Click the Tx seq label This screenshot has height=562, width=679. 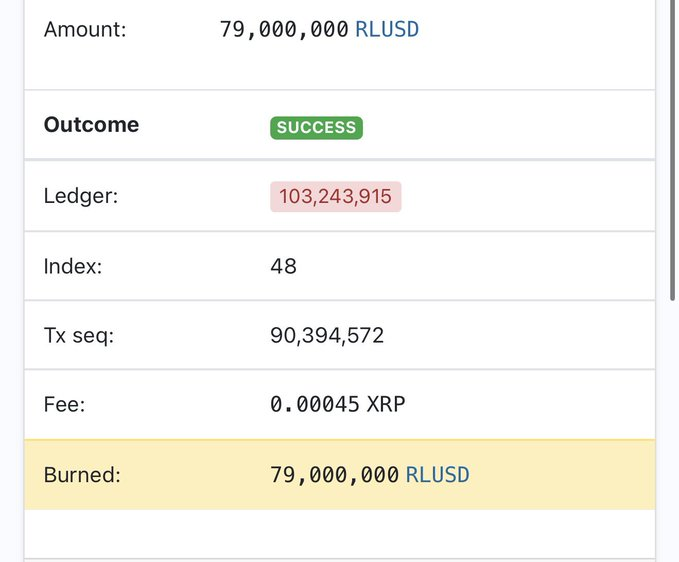79,335
